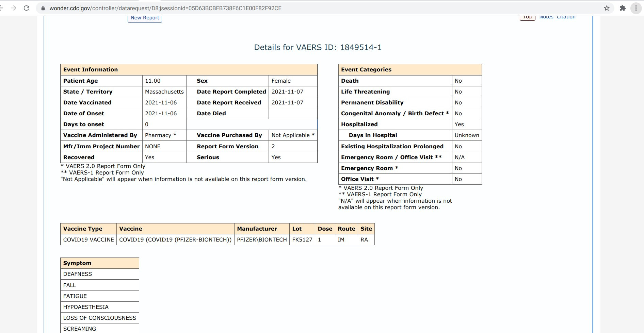Screen dimensions: 644x333
Task: Bookmark this page with the star icon
Action: tap(607, 8)
